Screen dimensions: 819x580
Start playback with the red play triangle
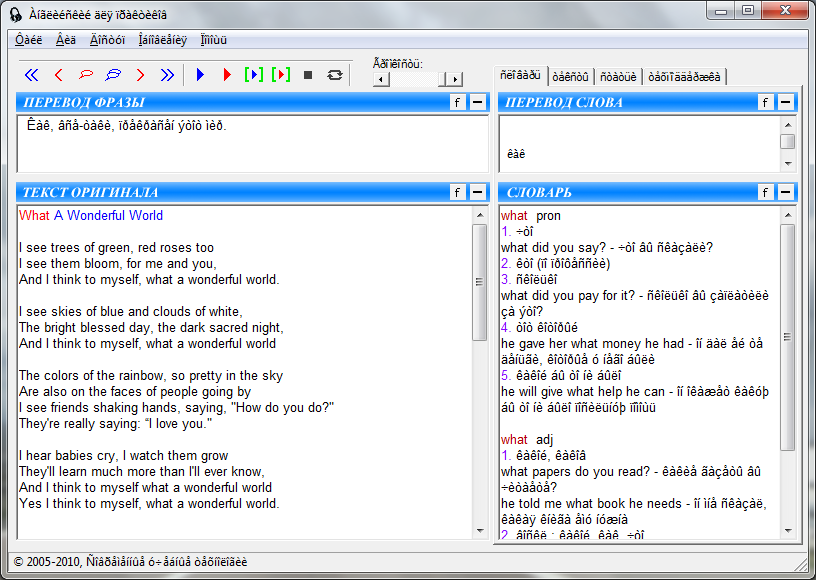click(x=227, y=75)
